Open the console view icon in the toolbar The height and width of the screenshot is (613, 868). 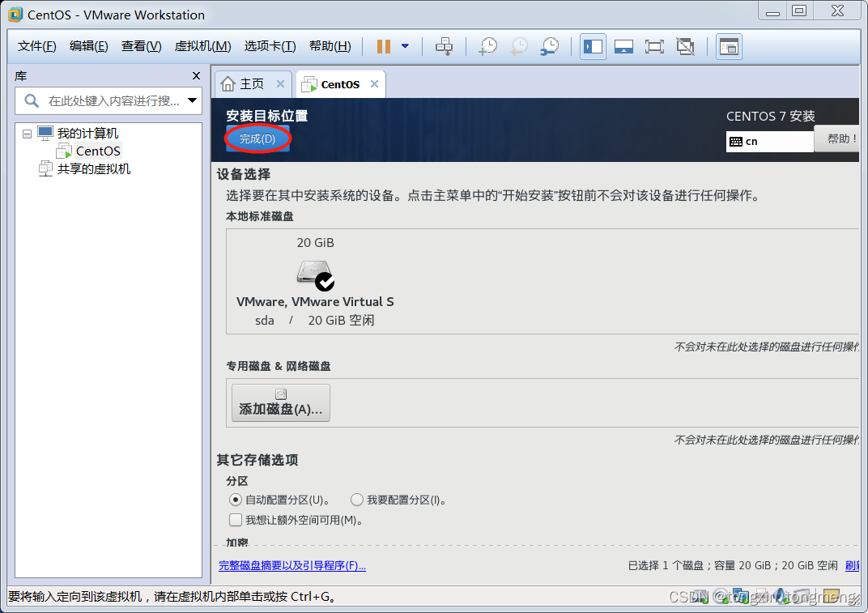coord(729,46)
